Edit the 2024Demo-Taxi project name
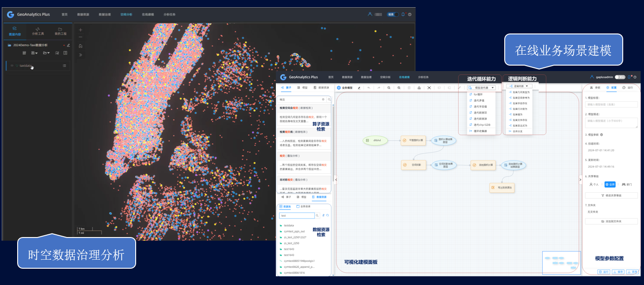 [69, 45]
